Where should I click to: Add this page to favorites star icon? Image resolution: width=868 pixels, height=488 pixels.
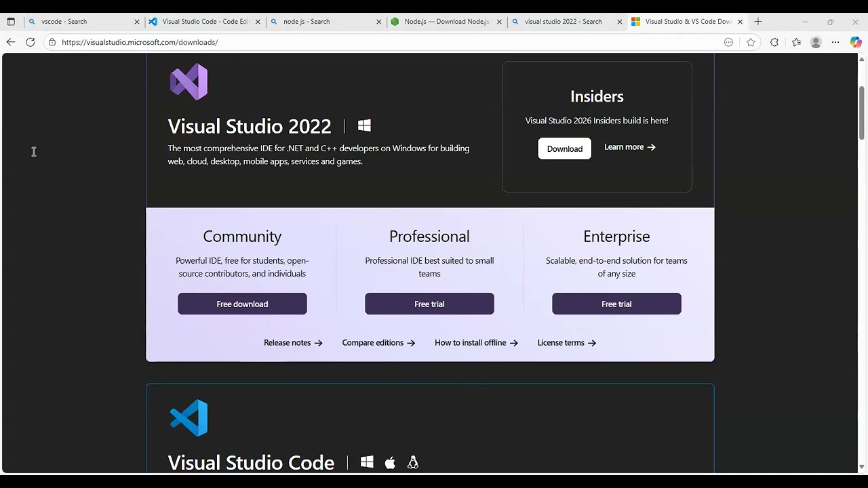coord(751,42)
